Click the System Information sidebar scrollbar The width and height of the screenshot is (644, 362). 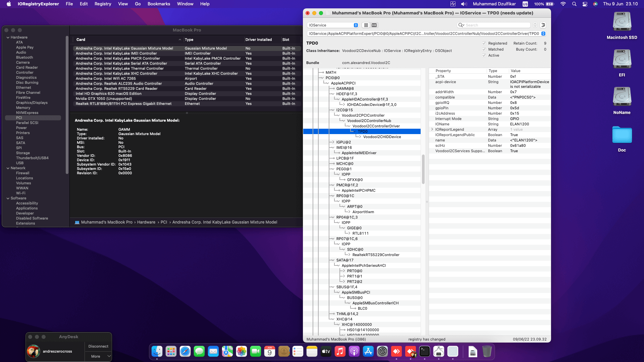click(x=67, y=105)
